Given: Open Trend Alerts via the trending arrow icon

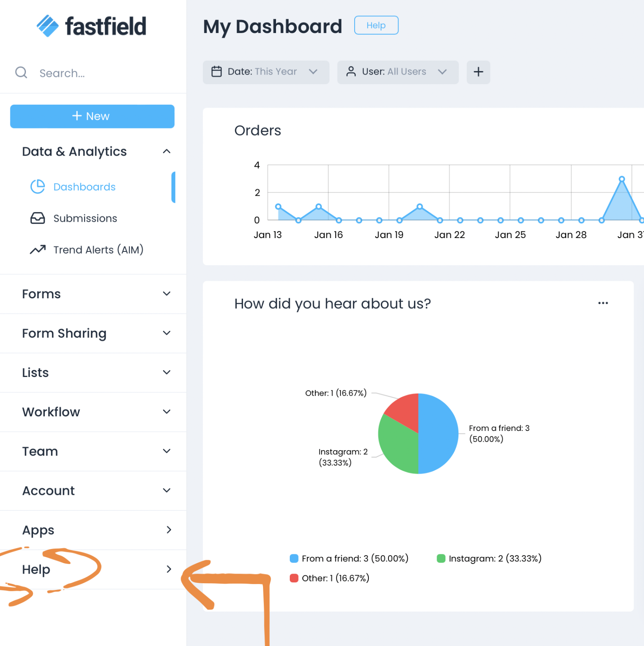Looking at the screenshot, I should pyautogui.click(x=38, y=250).
